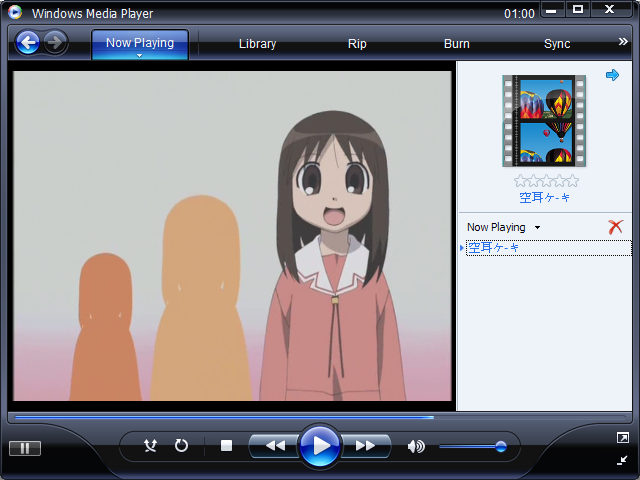Switch to the Sync tab
Screen dimensions: 640x480
[x=557, y=44]
